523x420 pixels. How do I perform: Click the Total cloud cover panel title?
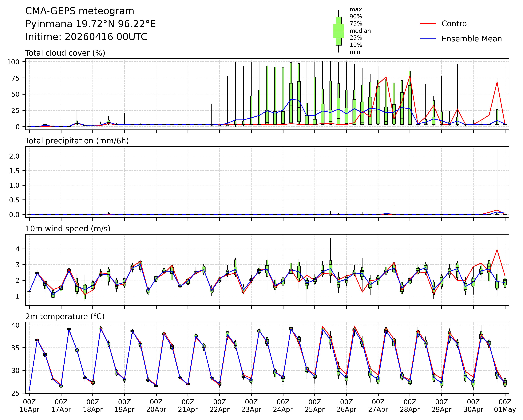(x=65, y=53)
